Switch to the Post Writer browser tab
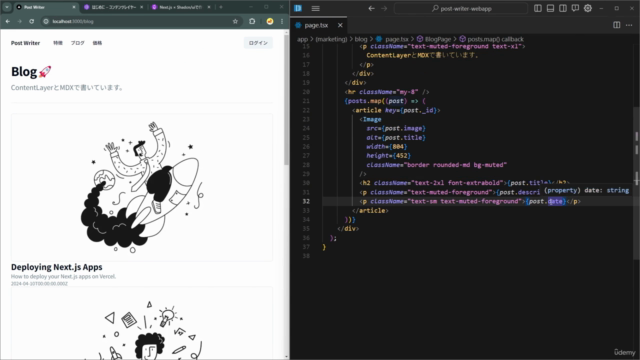Image resolution: width=640 pixels, height=360 pixels. (46, 7)
